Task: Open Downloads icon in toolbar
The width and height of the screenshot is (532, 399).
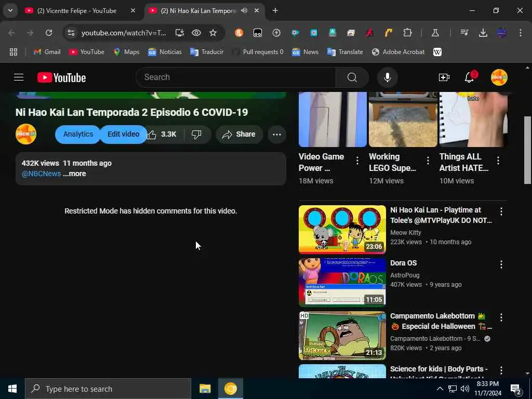Action: (x=483, y=33)
